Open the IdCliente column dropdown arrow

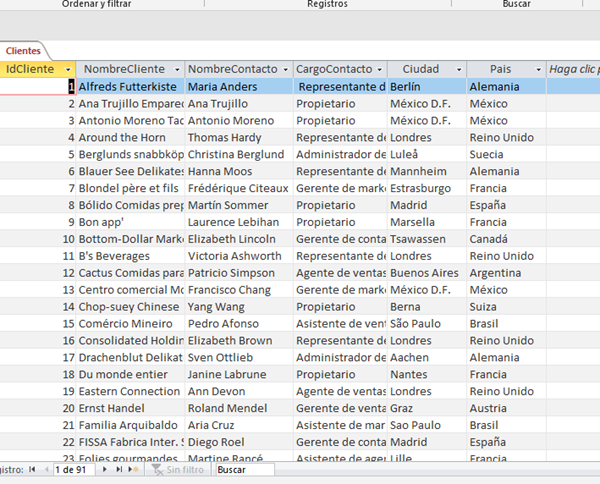coord(68,70)
